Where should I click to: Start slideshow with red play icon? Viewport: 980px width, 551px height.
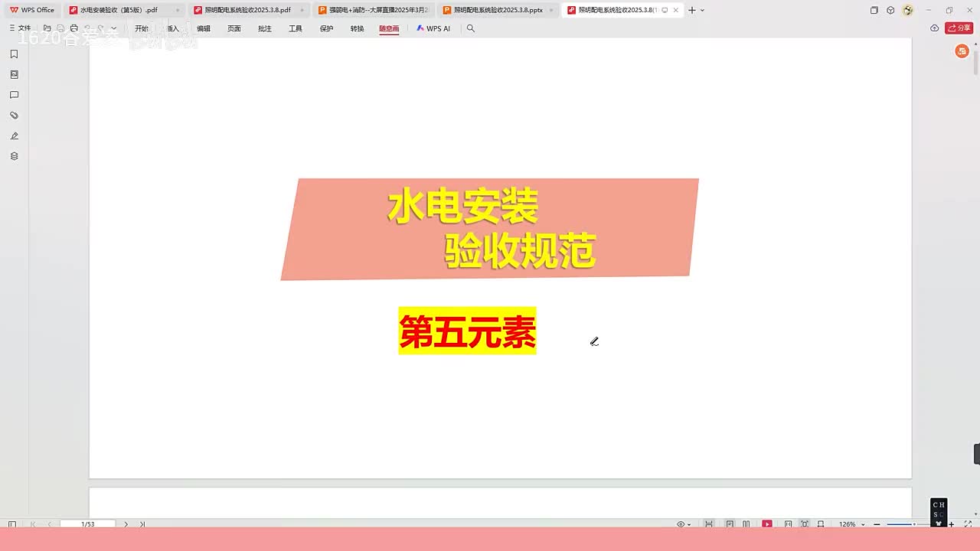point(767,524)
